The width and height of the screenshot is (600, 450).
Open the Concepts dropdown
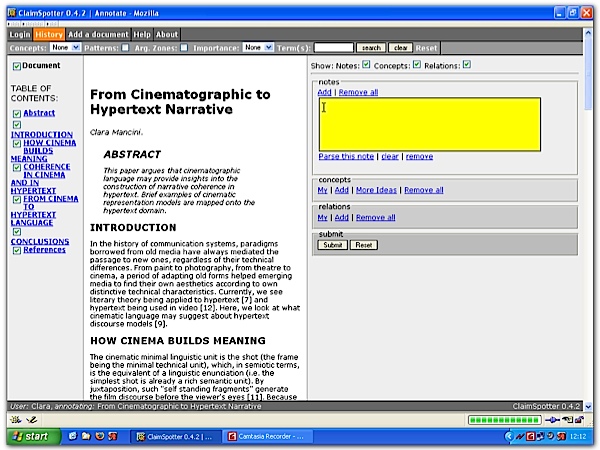tap(65, 47)
